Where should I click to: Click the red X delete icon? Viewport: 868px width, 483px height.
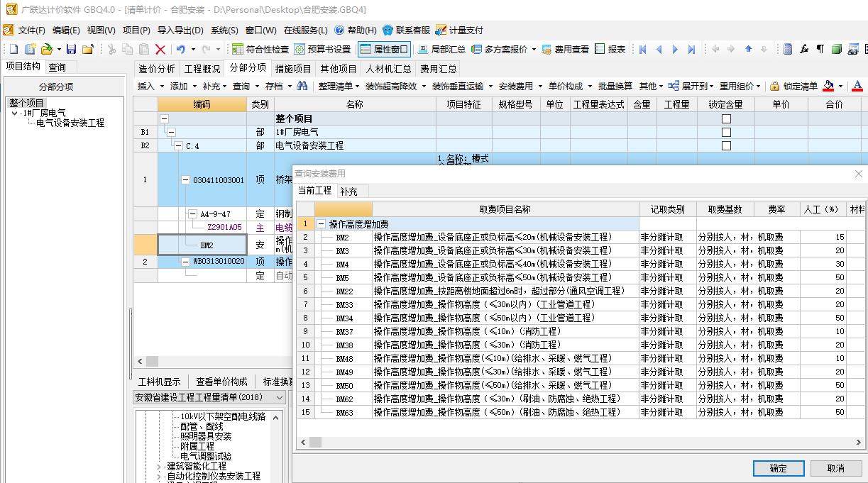[160, 49]
